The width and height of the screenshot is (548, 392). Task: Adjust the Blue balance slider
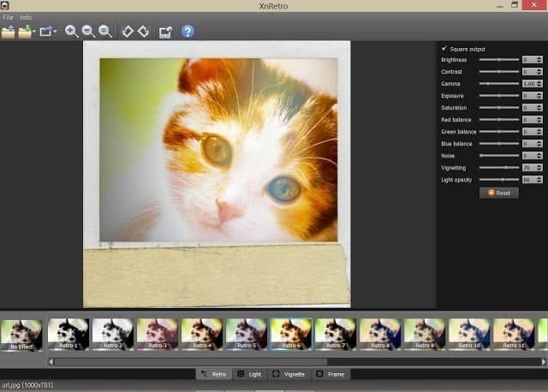coord(499,144)
